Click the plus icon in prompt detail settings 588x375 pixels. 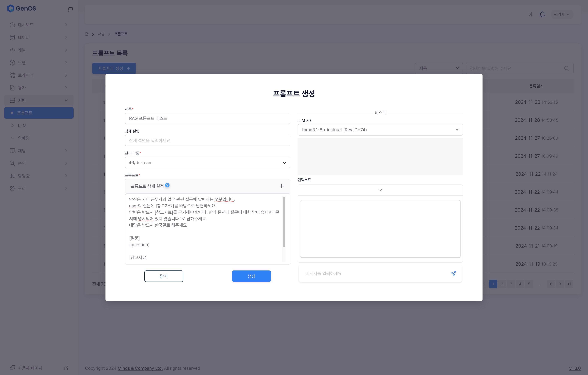281,186
